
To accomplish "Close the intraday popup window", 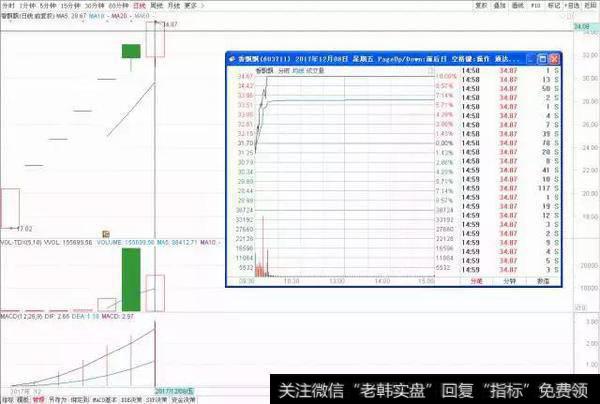I will point(554,59).
